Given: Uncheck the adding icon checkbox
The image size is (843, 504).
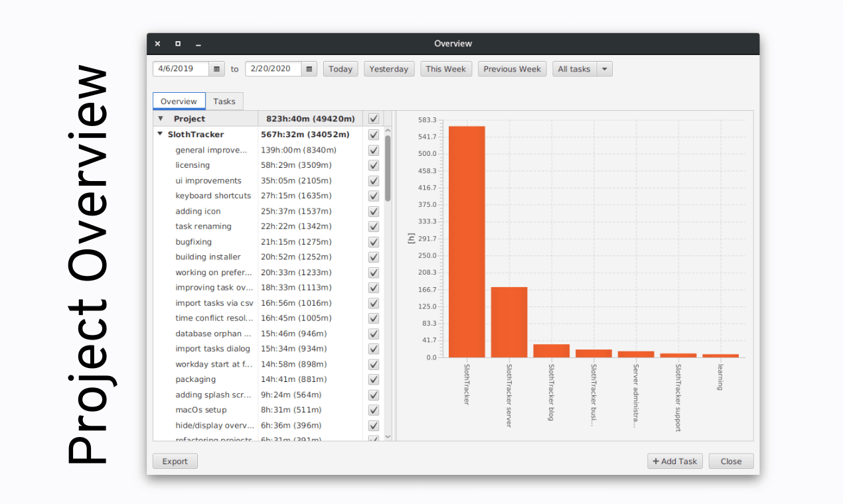Looking at the screenshot, I should click(x=374, y=211).
